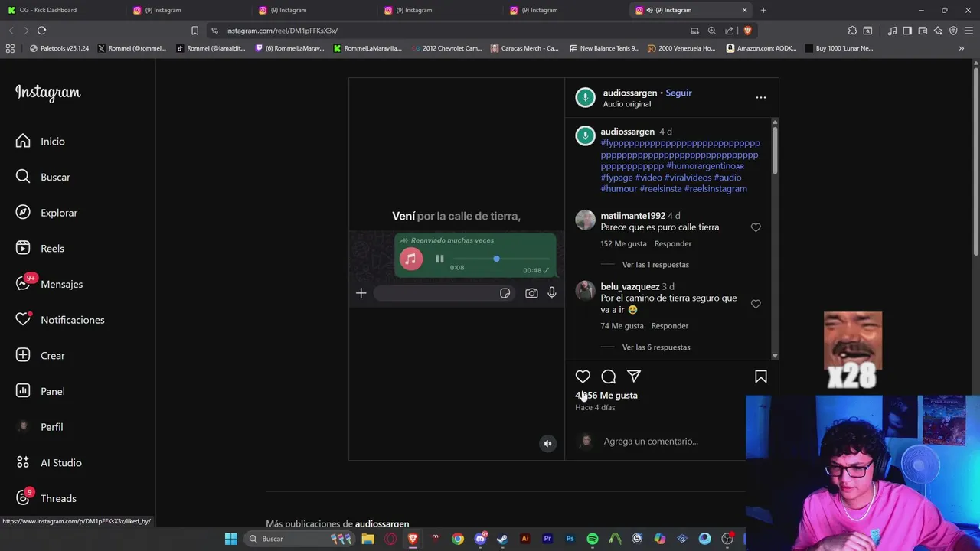Toggle the browser sidebar panel
980x551 pixels.
(x=907, y=31)
